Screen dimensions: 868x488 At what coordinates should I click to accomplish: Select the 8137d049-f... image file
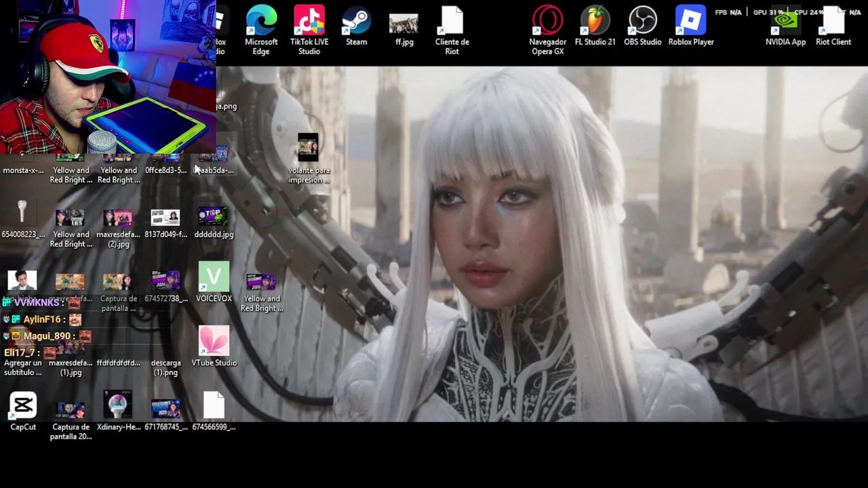tap(165, 223)
